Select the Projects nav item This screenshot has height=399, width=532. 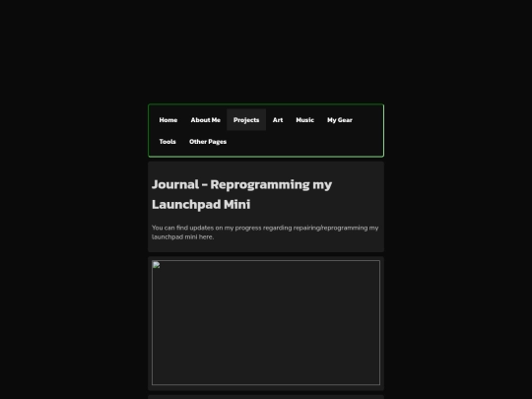point(246,120)
